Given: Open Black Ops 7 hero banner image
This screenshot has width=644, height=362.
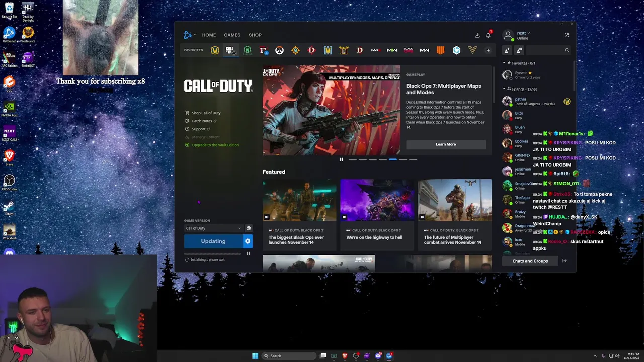Looking at the screenshot, I should click(x=332, y=110).
